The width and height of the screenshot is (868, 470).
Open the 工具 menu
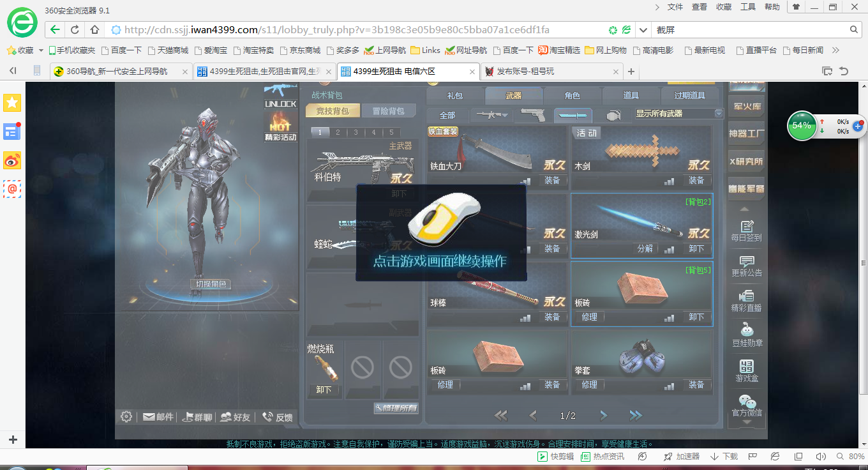[x=748, y=7]
